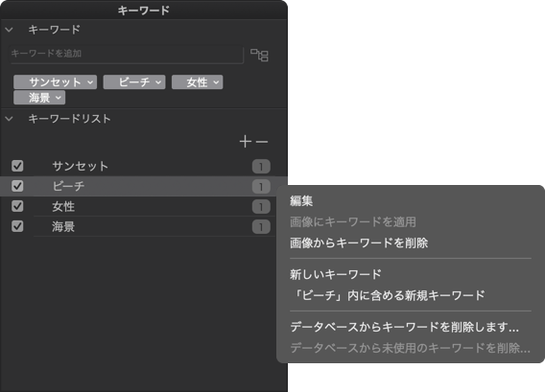The height and width of the screenshot is (392, 545).
Task: Click the minus icon to remove keyword
Action: click(262, 142)
